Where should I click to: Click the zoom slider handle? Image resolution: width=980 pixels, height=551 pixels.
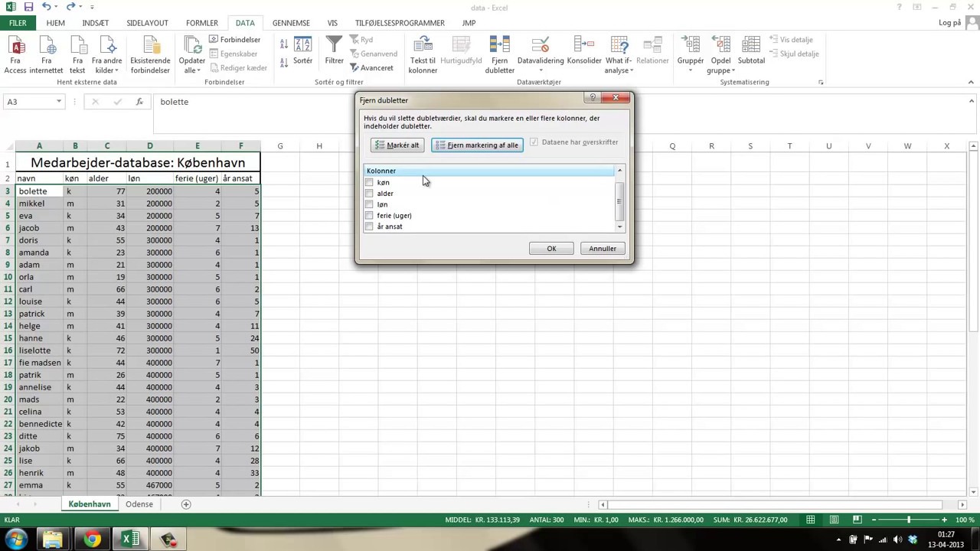tap(909, 520)
